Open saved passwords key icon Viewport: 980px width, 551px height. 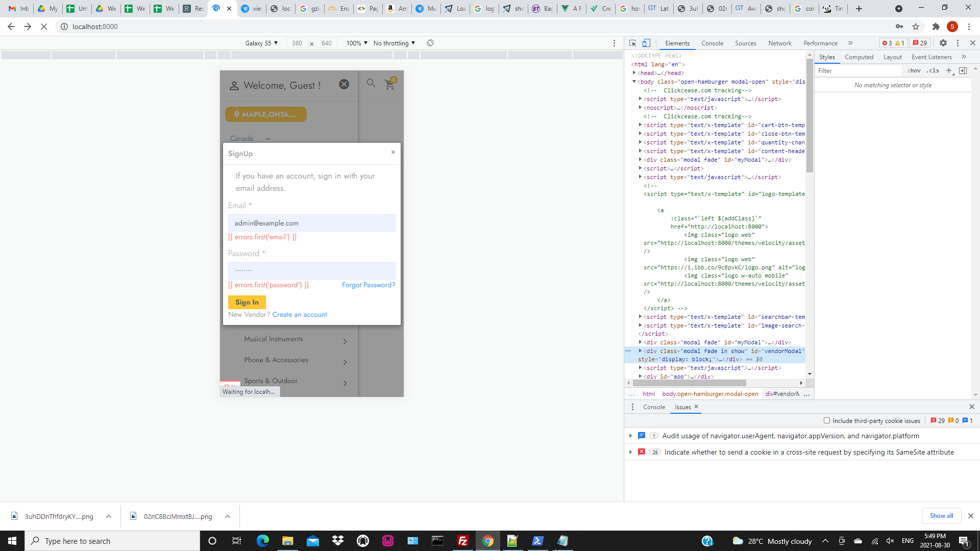[899, 27]
